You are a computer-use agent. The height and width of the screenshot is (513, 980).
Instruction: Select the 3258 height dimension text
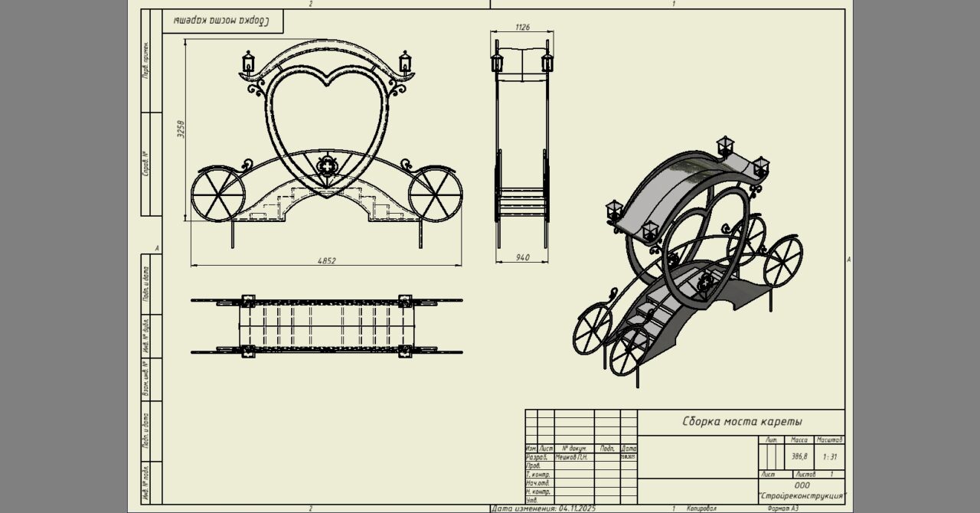coord(181,129)
